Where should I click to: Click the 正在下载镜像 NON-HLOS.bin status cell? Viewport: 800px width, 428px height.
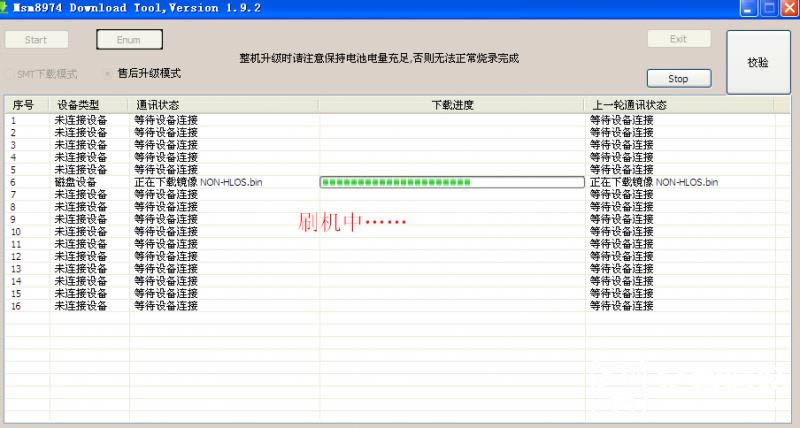198,182
